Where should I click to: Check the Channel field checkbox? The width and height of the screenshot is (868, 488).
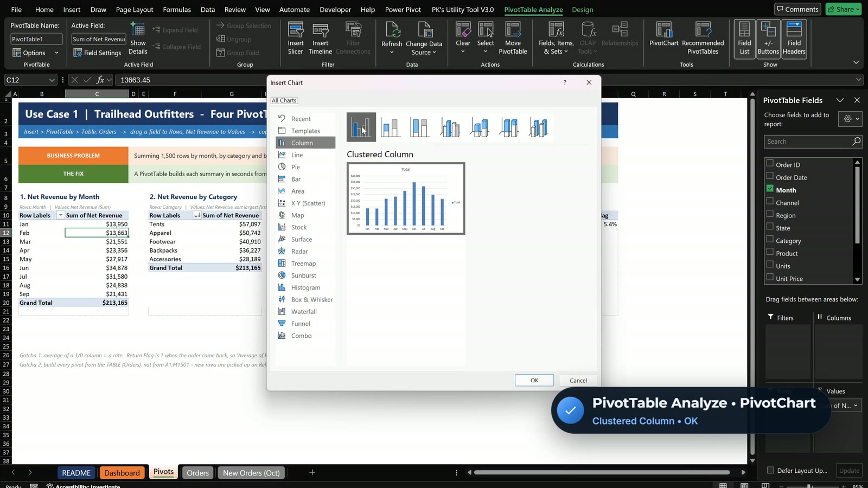pos(770,201)
